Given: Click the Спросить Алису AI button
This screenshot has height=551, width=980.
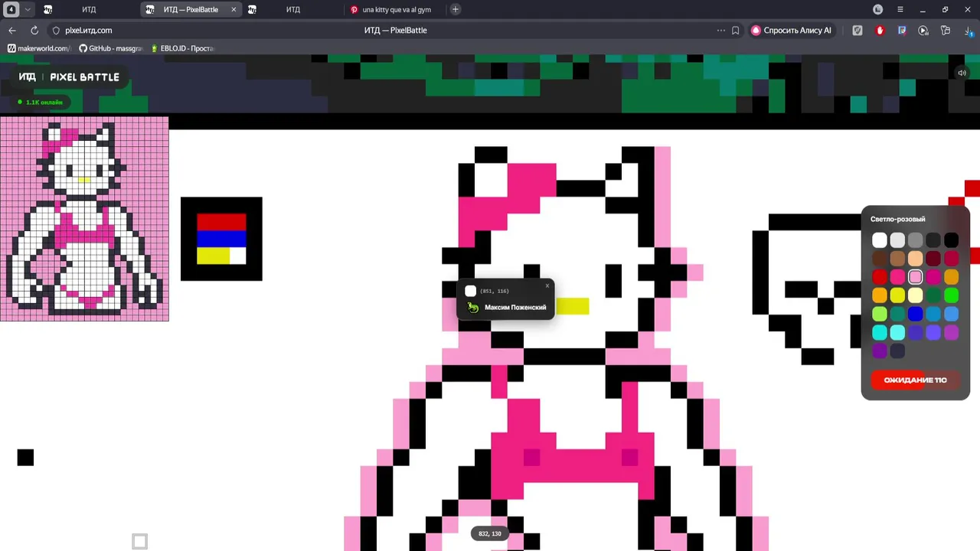Looking at the screenshot, I should 792,31.
